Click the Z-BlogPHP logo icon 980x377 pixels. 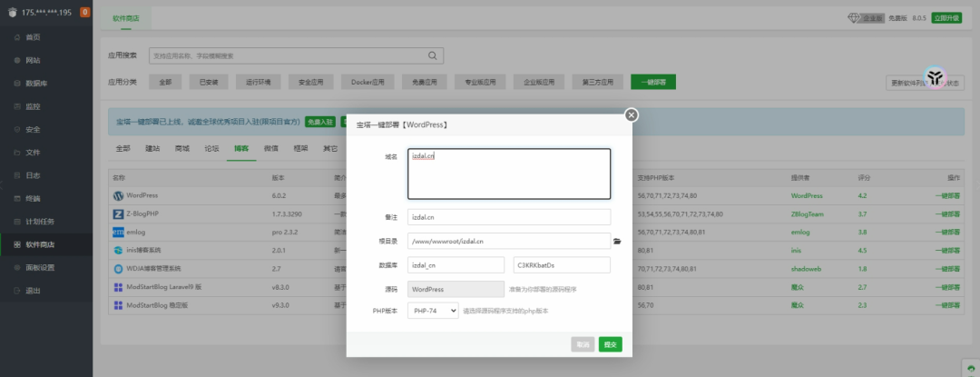118,213
